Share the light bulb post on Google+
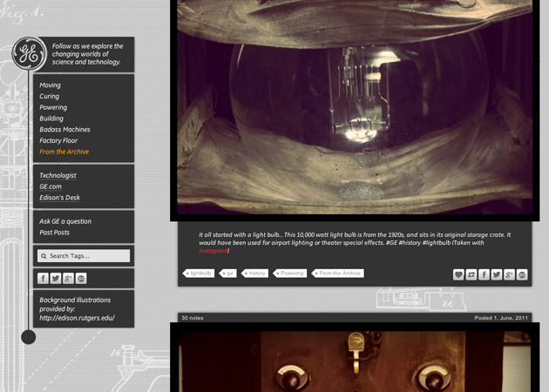 pyautogui.click(x=510, y=274)
